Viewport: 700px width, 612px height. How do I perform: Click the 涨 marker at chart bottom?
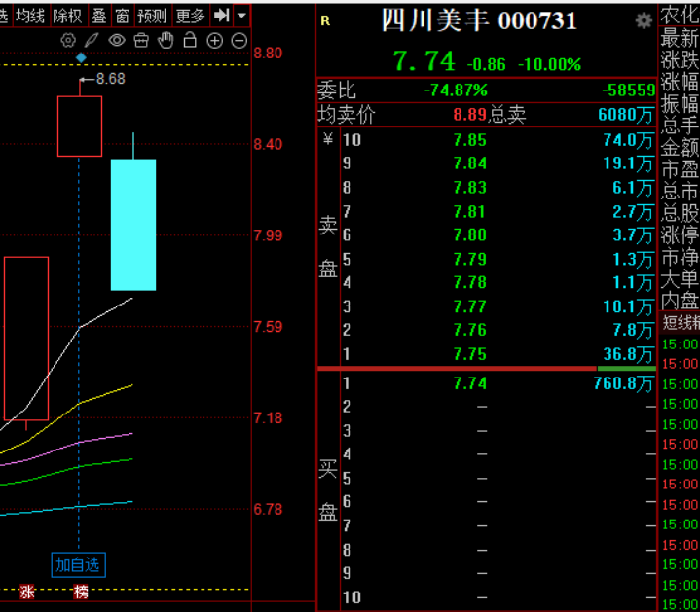[27, 592]
